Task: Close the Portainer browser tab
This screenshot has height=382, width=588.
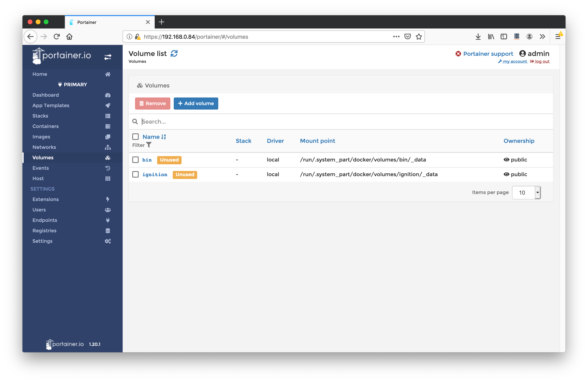Action: click(148, 22)
